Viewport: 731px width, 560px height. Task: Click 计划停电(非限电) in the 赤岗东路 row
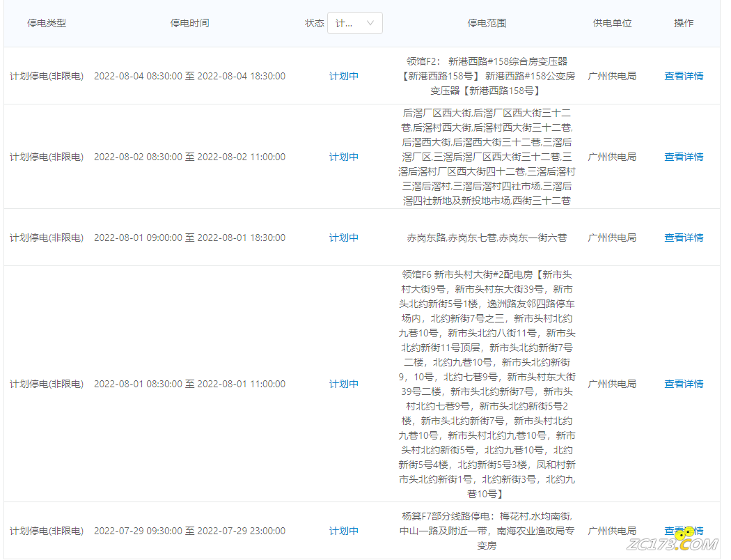click(47, 238)
